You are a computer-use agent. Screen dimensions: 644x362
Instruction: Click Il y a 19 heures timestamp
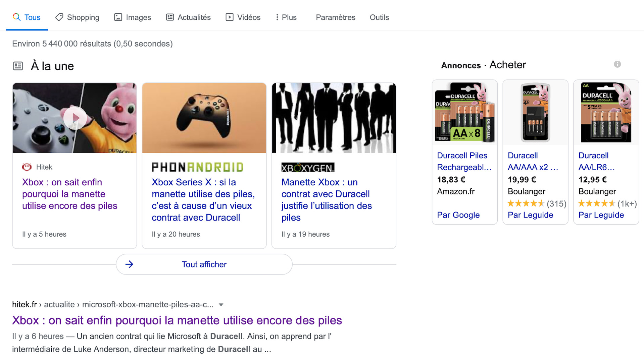click(305, 234)
